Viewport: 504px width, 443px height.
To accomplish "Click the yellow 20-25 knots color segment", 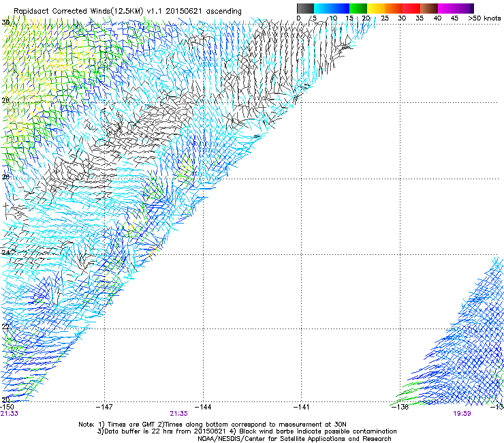I will 376,8.
